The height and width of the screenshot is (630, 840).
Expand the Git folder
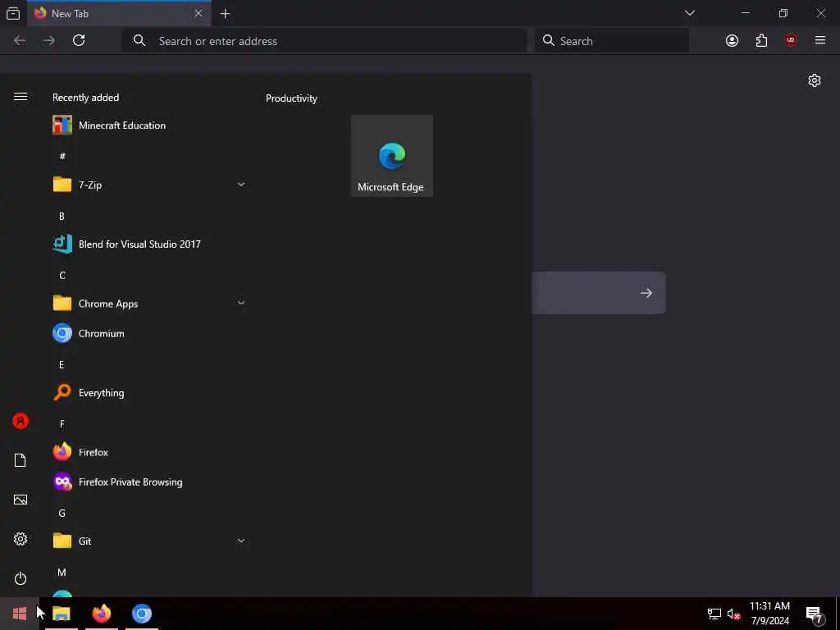(150, 541)
